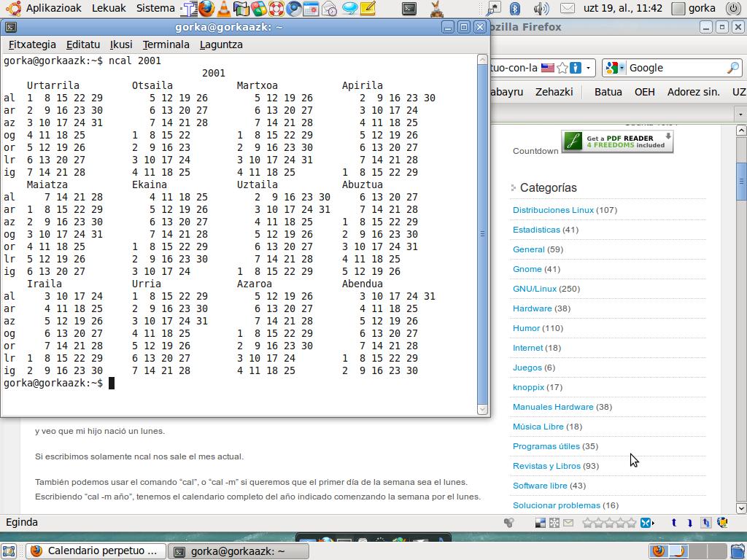Click the PDF Reader advertisement banner
The height and width of the screenshot is (560, 747).
pyautogui.click(x=616, y=141)
